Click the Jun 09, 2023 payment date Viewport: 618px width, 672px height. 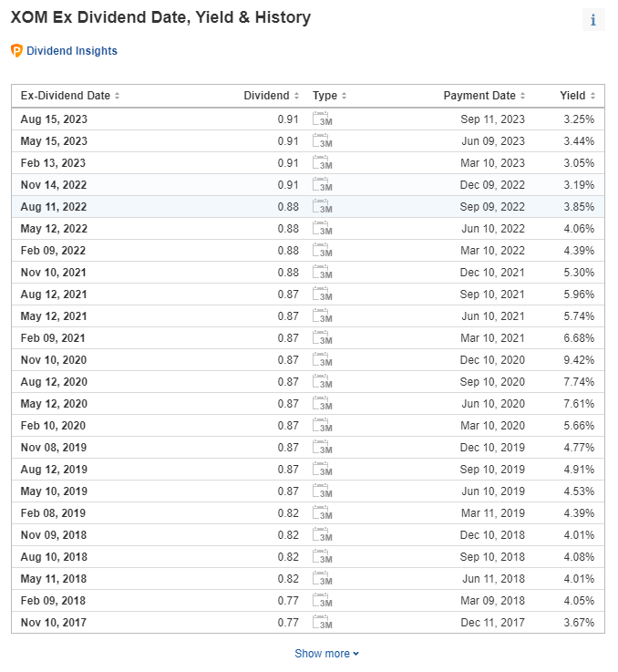(493, 141)
